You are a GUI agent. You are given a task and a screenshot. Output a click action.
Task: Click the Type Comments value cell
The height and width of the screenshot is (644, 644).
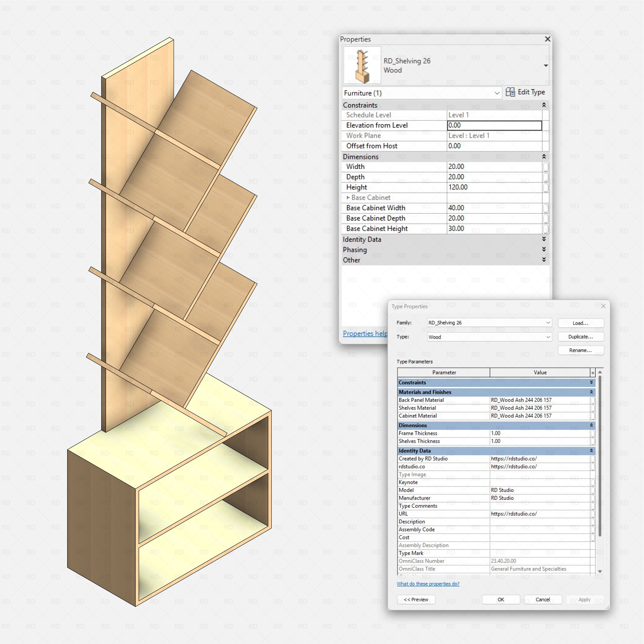pyautogui.click(x=540, y=506)
